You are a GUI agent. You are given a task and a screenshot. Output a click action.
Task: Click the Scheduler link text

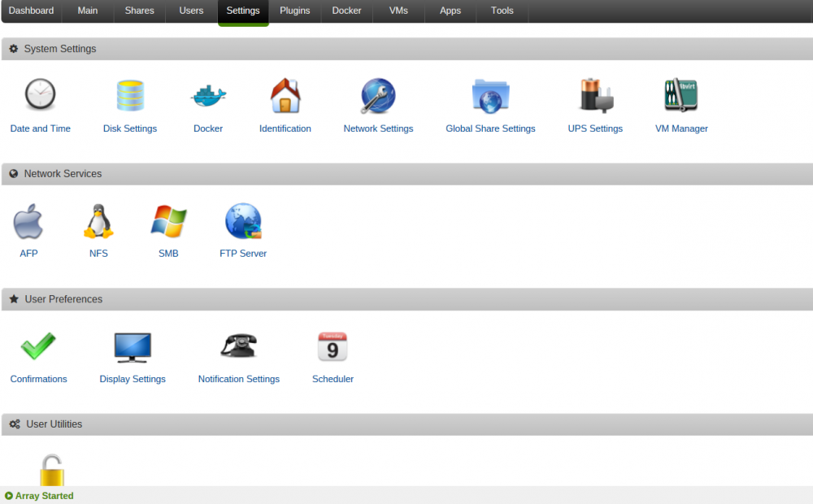tap(333, 379)
